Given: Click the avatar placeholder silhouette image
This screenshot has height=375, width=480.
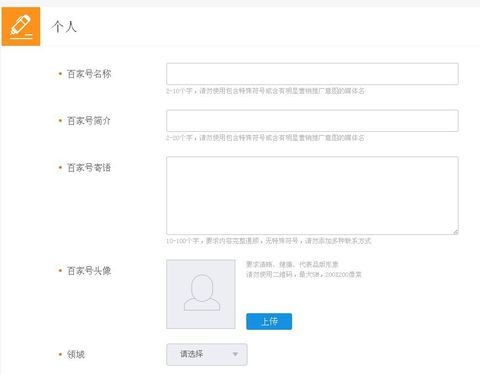Looking at the screenshot, I should pyautogui.click(x=201, y=294).
